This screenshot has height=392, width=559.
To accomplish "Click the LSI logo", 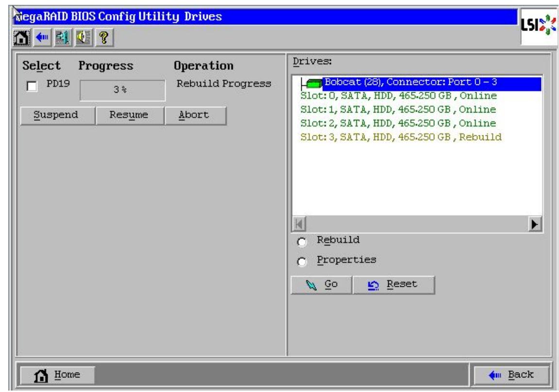I will pyautogui.click(x=538, y=26).
